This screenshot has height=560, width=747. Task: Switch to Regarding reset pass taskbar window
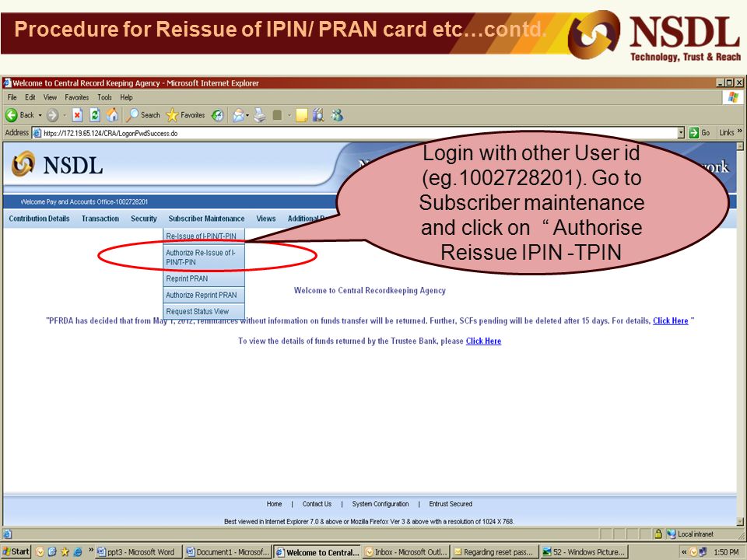click(x=495, y=552)
